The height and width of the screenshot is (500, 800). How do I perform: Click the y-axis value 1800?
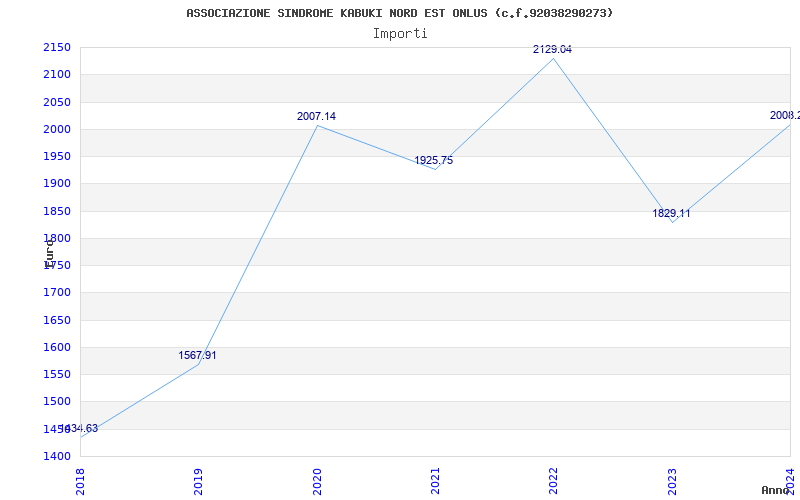57,238
